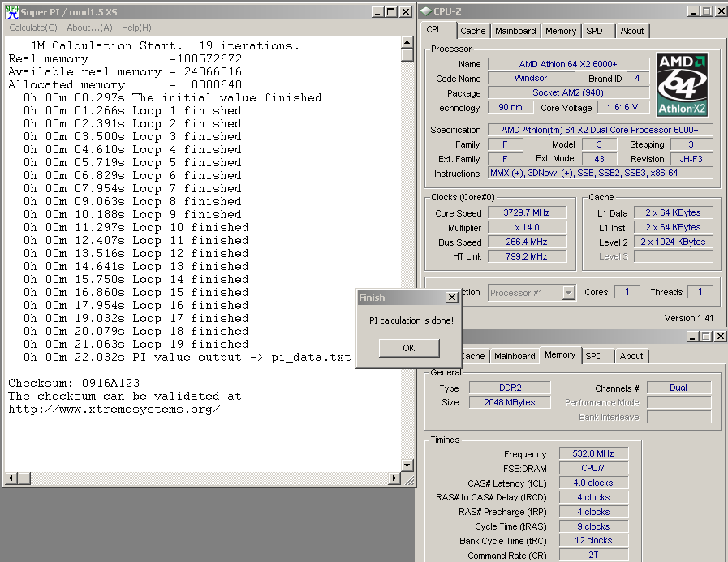Viewport: 728px width, 562px height.
Task: Click the HT Link value 799.2 MHz
Action: click(527, 256)
